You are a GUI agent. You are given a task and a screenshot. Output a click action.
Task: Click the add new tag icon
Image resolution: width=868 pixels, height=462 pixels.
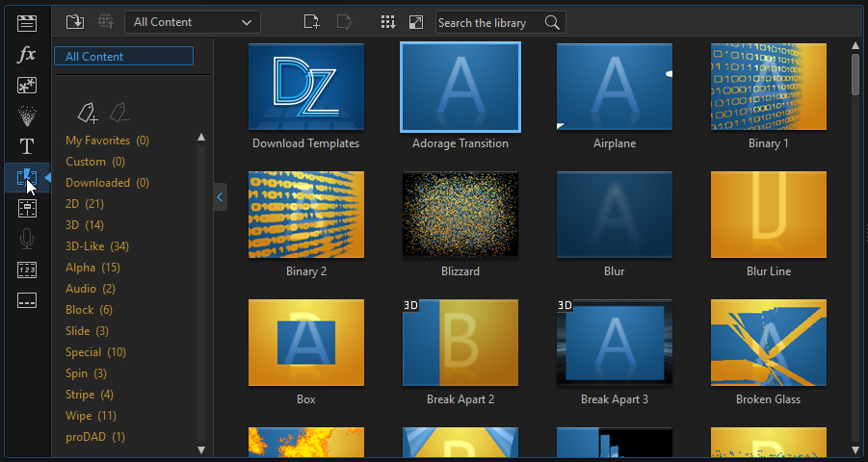(x=87, y=114)
